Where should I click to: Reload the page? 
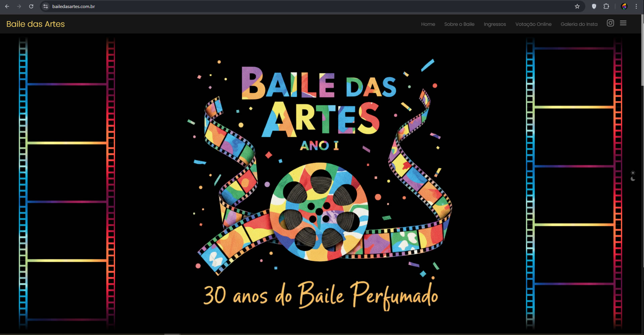click(31, 6)
